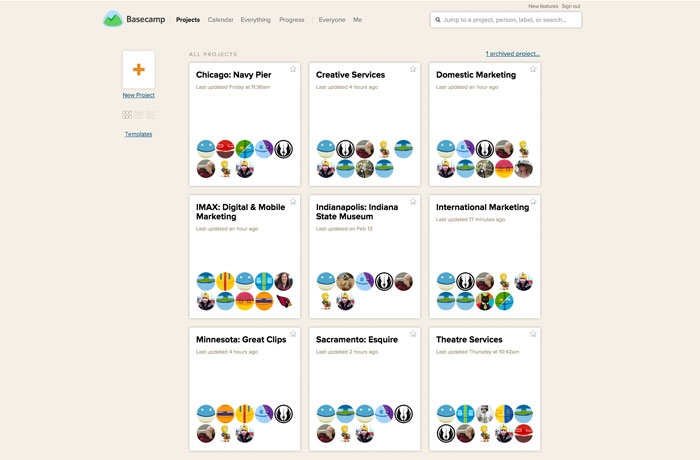
Task: Star Indianapolis: Indiana State Museum project
Action: [413, 201]
